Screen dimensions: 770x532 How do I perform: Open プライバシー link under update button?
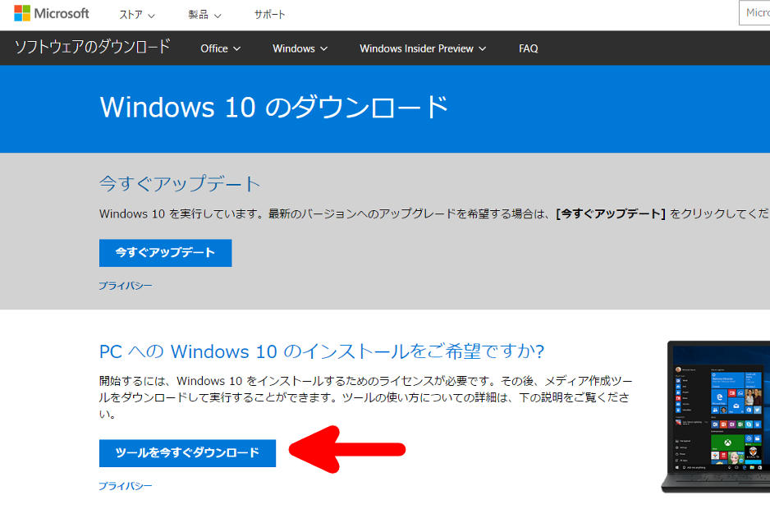126,286
